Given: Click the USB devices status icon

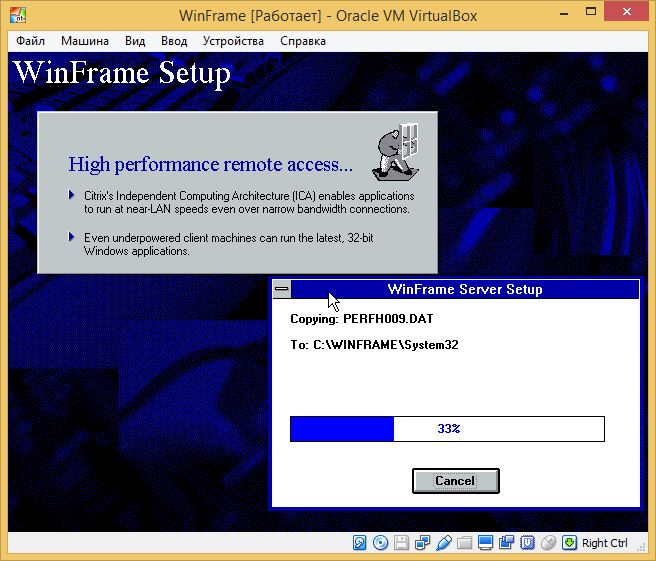Looking at the screenshot, I should point(443,543).
